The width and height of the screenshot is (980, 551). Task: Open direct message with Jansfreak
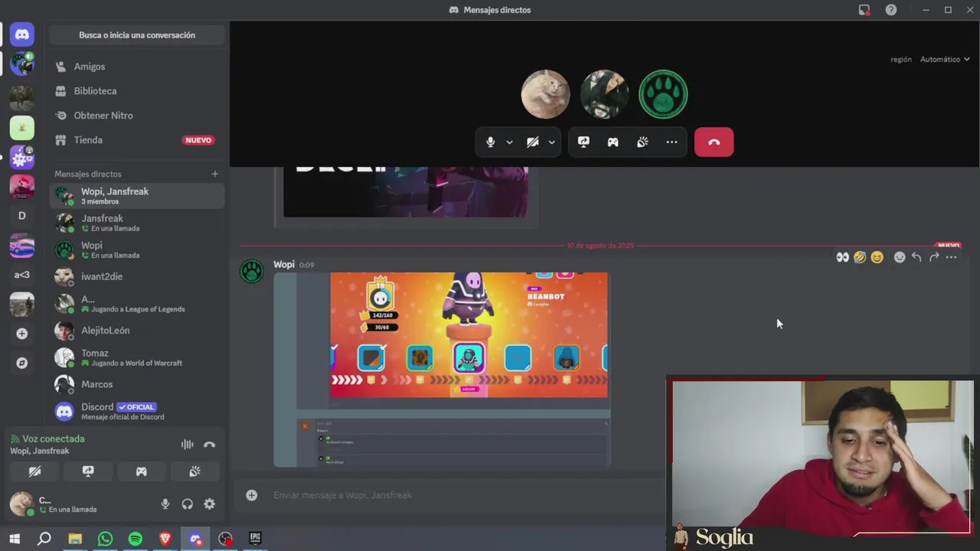click(x=137, y=223)
